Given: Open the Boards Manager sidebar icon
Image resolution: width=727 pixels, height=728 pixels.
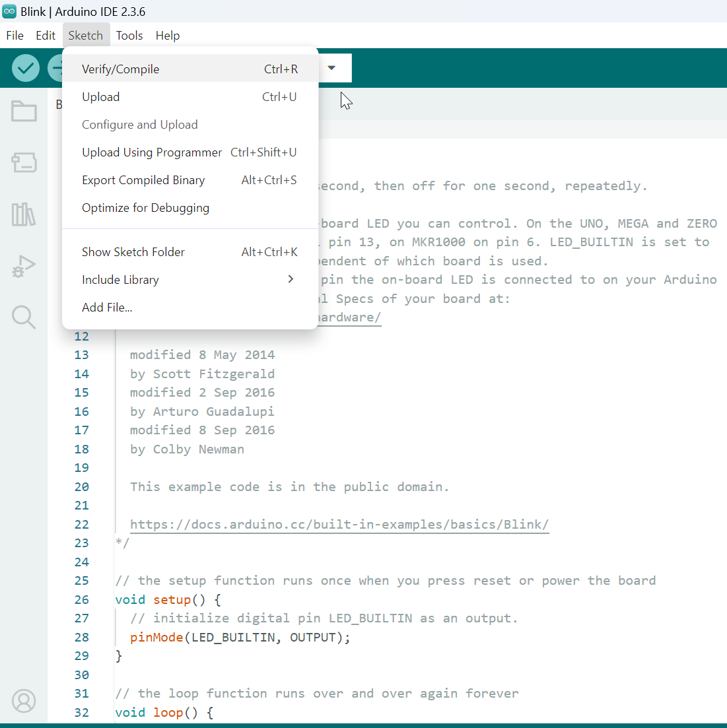Looking at the screenshot, I should 24,162.
